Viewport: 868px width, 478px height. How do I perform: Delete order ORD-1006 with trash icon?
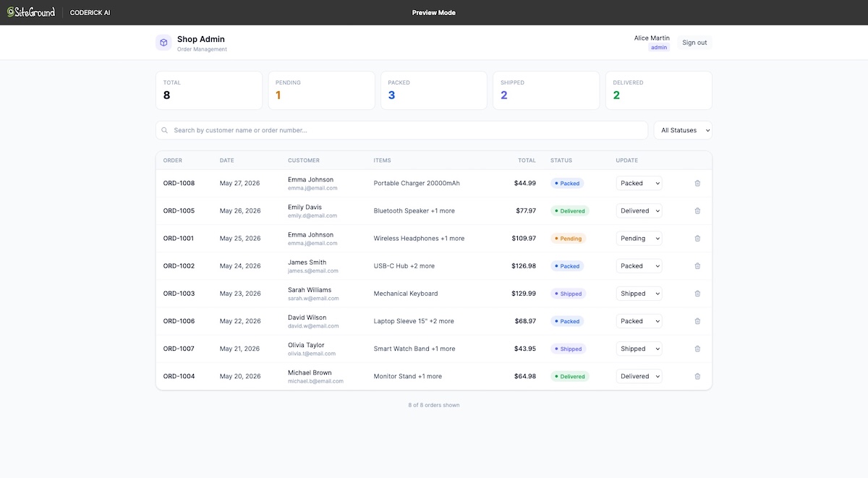point(697,321)
